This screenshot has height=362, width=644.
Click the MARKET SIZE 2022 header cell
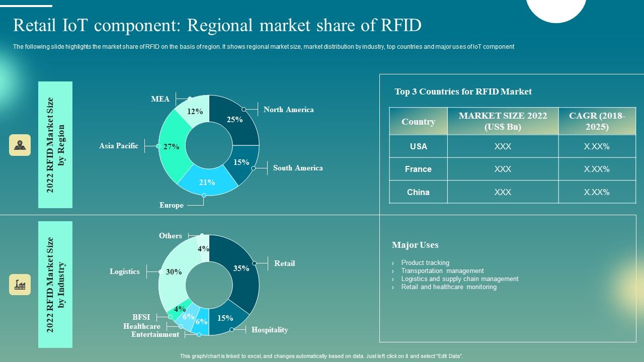(503, 121)
